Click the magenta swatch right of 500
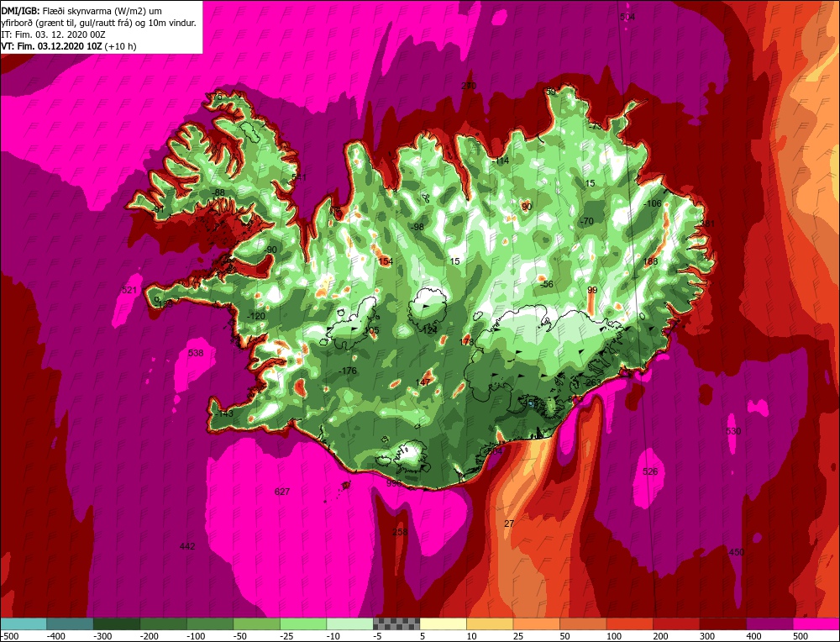The height and width of the screenshot is (642, 840). coord(816,624)
